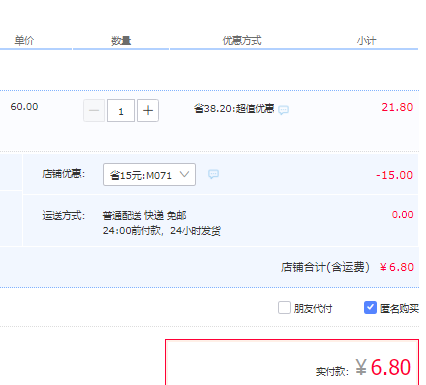Click the unit price 60.00
The image size is (426, 385).
(x=24, y=107)
